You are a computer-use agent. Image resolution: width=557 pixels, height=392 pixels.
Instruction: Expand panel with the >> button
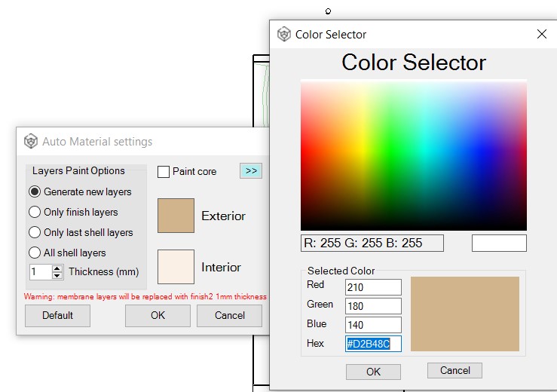251,171
